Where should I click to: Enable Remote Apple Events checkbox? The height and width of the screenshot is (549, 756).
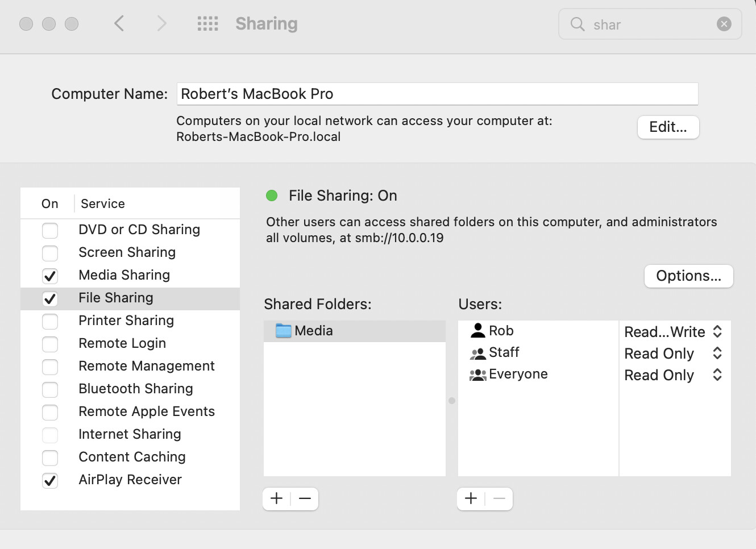pyautogui.click(x=50, y=412)
